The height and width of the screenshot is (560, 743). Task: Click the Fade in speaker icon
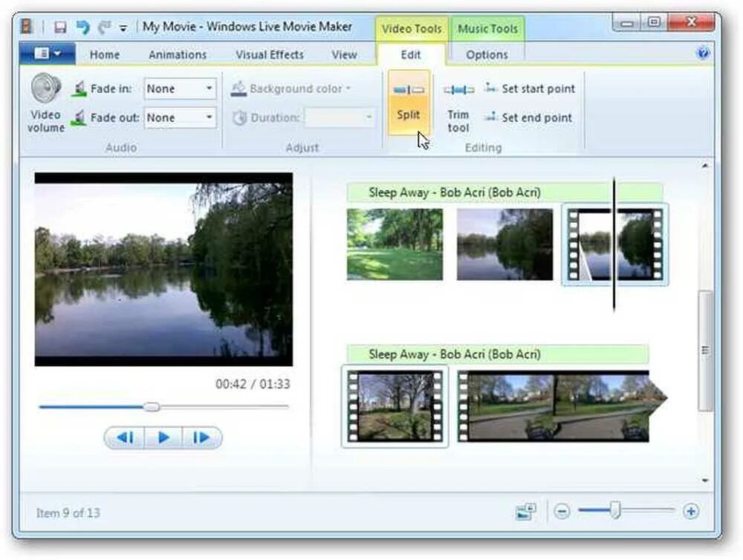point(80,88)
